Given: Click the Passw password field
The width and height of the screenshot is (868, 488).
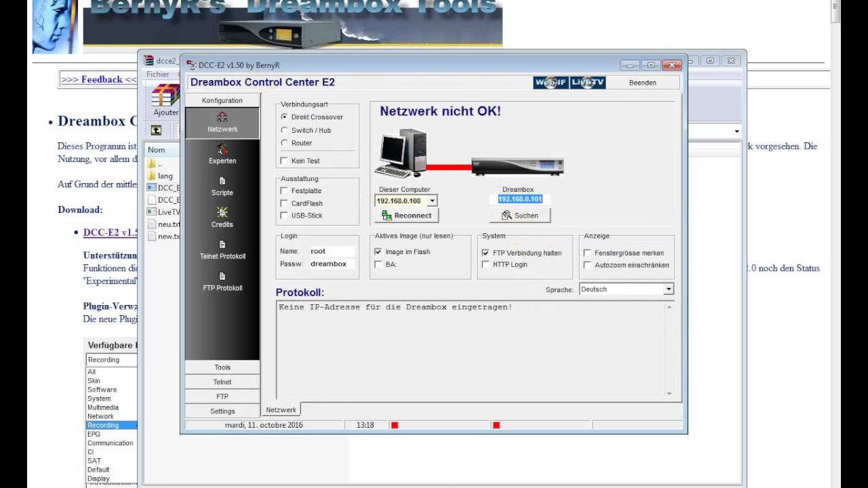Looking at the screenshot, I should point(332,264).
